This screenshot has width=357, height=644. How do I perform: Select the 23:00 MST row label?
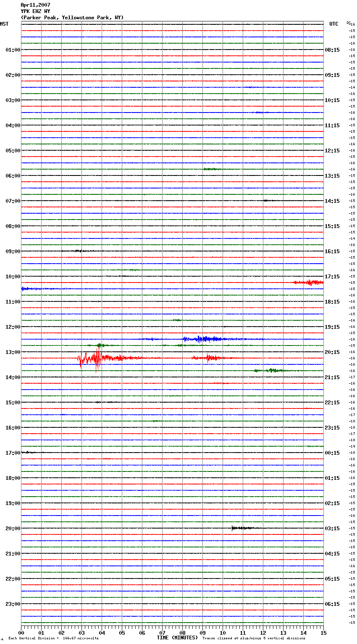pyautogui.click(x=13, y=604)
